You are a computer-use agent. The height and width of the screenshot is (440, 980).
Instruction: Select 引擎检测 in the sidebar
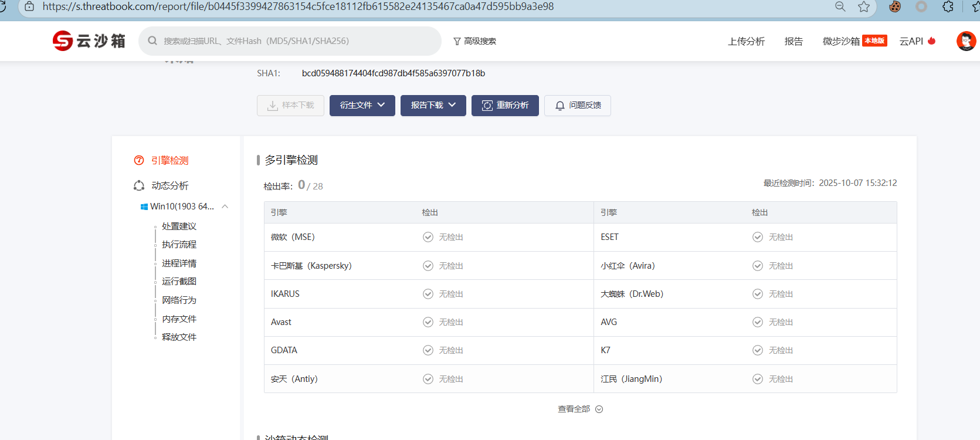(x=170, y=160)
